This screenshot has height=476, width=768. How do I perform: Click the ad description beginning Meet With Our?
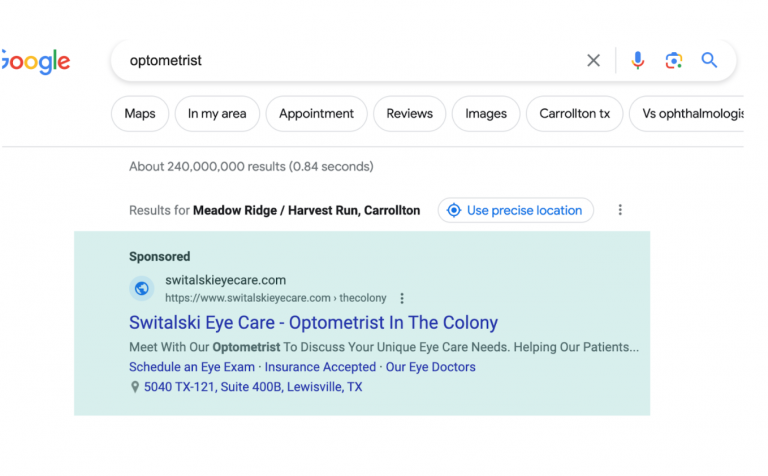[384, 347]
